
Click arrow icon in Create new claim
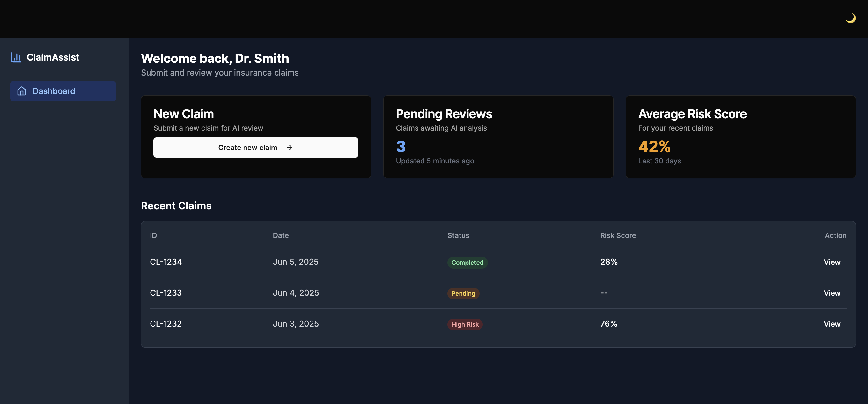coord(289,148)
